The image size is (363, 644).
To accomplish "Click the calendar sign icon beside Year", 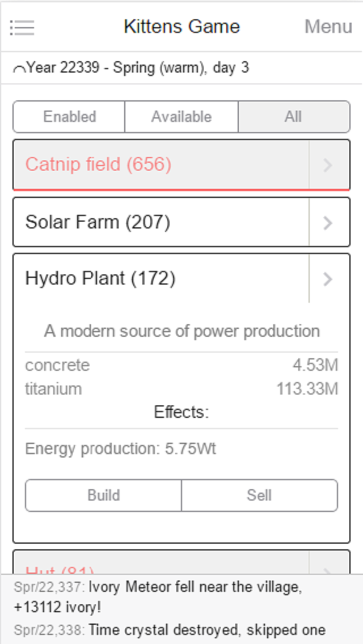I will [x=19, y=69].
